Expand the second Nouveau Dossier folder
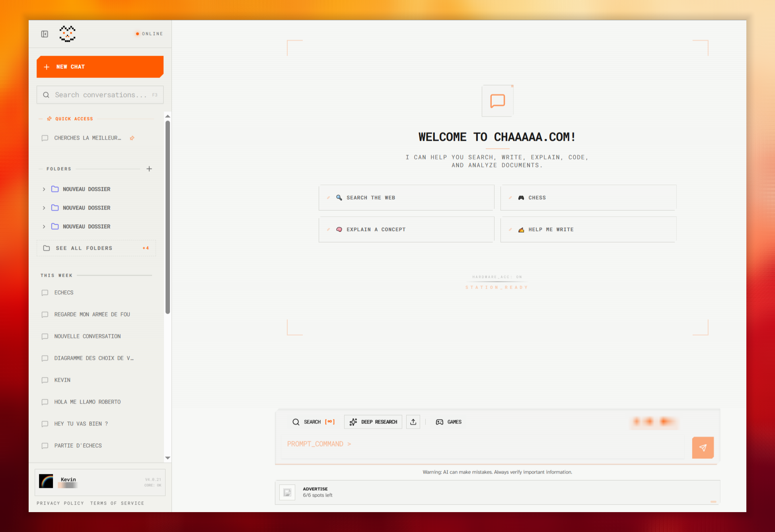The height and width of the screenshot is (532, 775). point(44,208)
